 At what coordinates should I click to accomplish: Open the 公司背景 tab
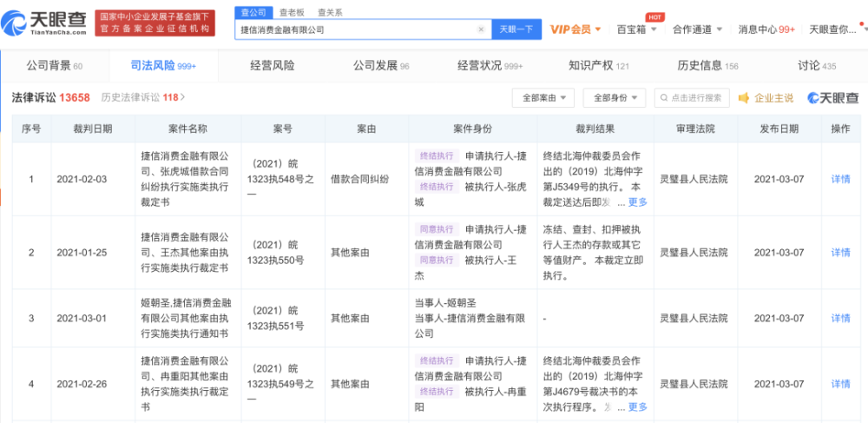pos(54,66)
